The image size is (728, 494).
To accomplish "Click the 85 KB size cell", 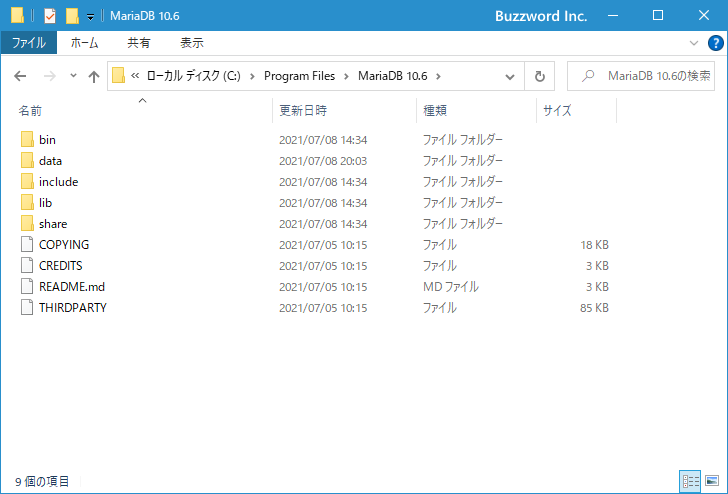I will coord(594,308).
